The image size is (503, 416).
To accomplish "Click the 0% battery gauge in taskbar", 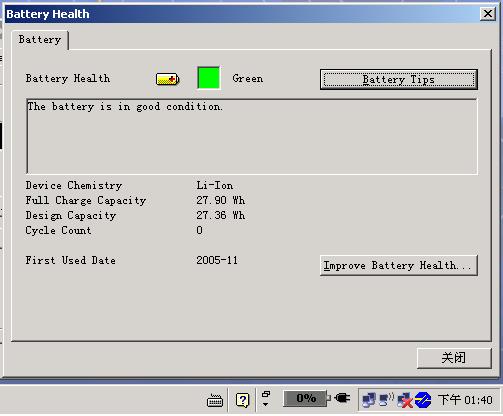I will coord(306,398).
